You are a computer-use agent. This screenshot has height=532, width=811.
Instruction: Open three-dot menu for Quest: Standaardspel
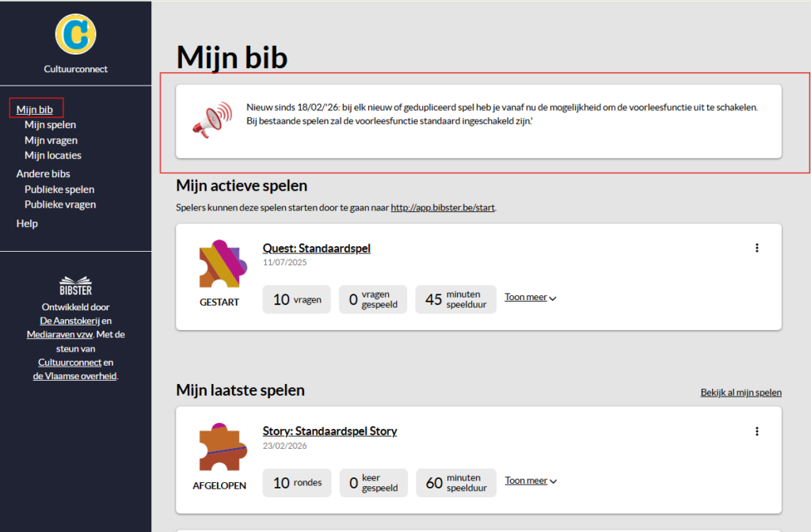756,248
